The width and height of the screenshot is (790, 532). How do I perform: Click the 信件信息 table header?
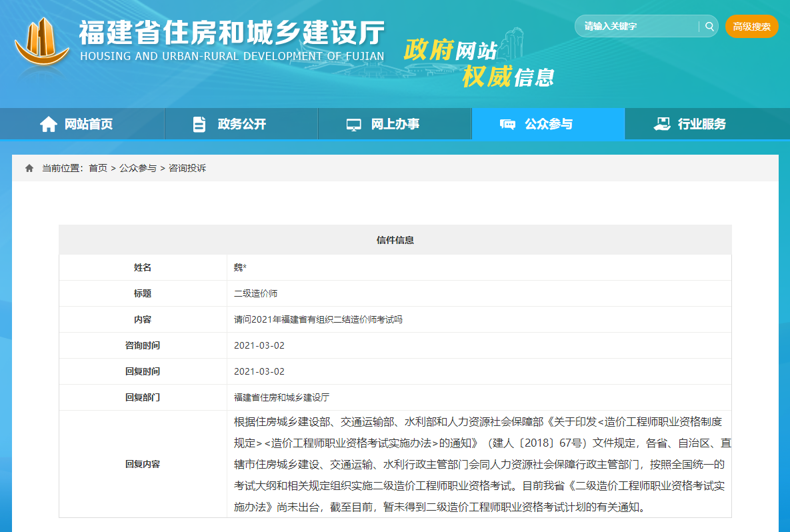point(395,240)
